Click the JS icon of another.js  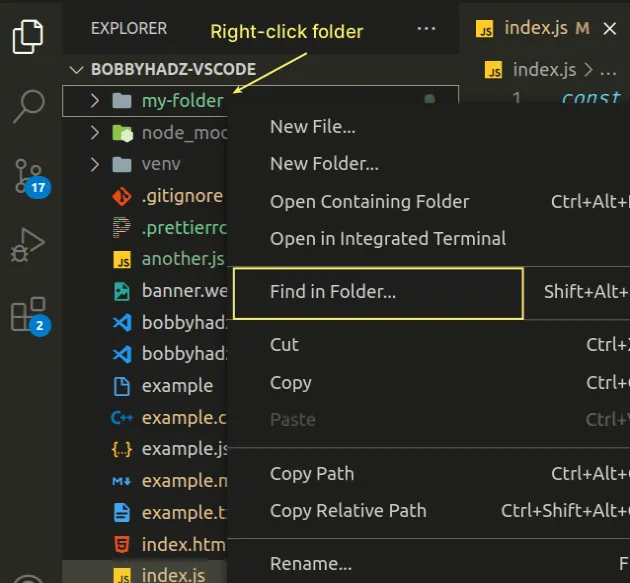pyautogui.click(x=122, y=260)
